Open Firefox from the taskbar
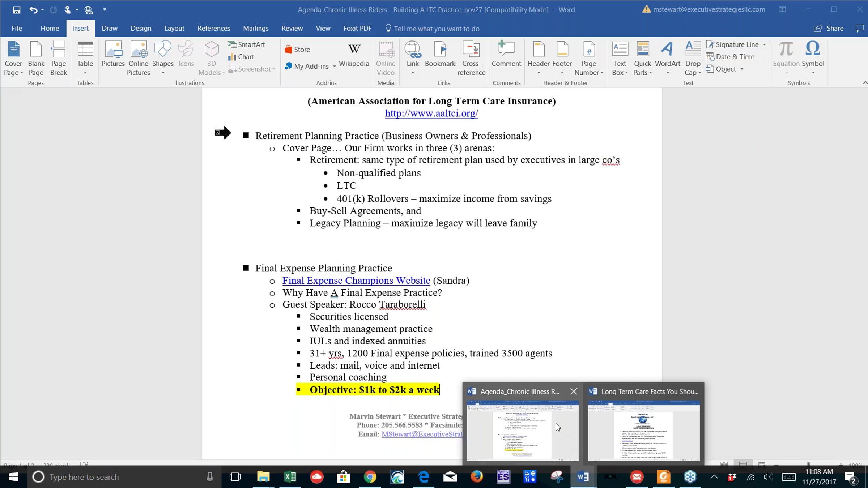This screenshot has width=868, height=488. pos(477,477)
